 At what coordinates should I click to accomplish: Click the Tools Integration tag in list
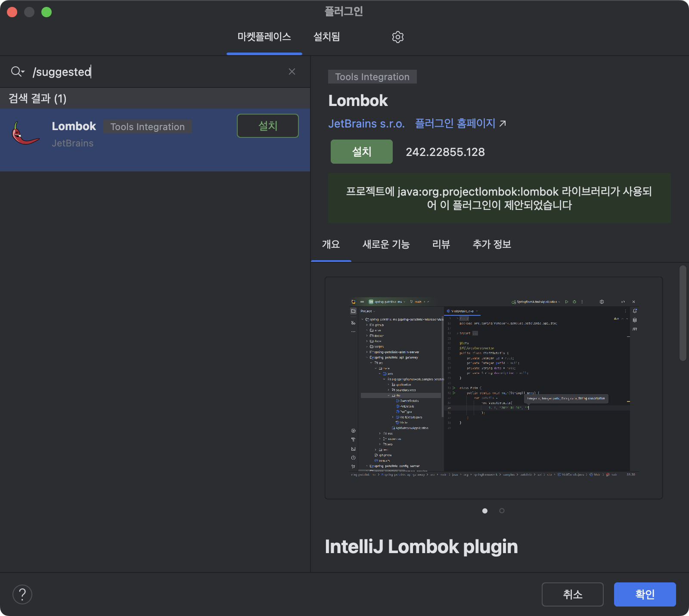[x=147, y=127]
